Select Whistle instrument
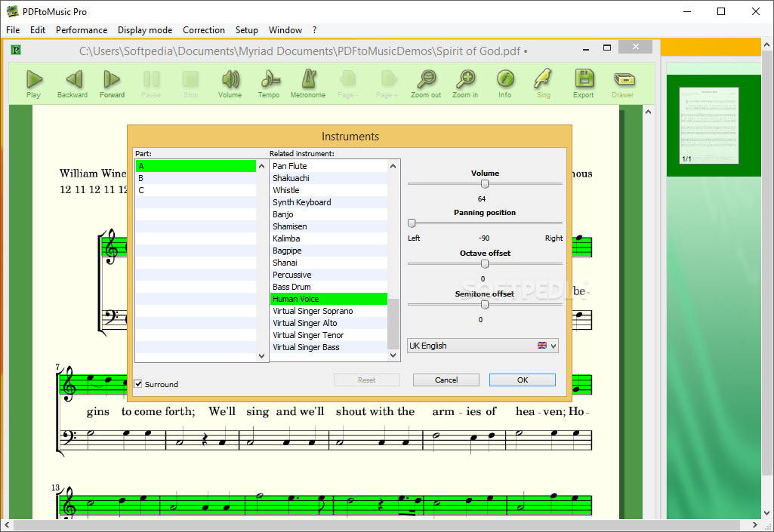 coord(328,190)
